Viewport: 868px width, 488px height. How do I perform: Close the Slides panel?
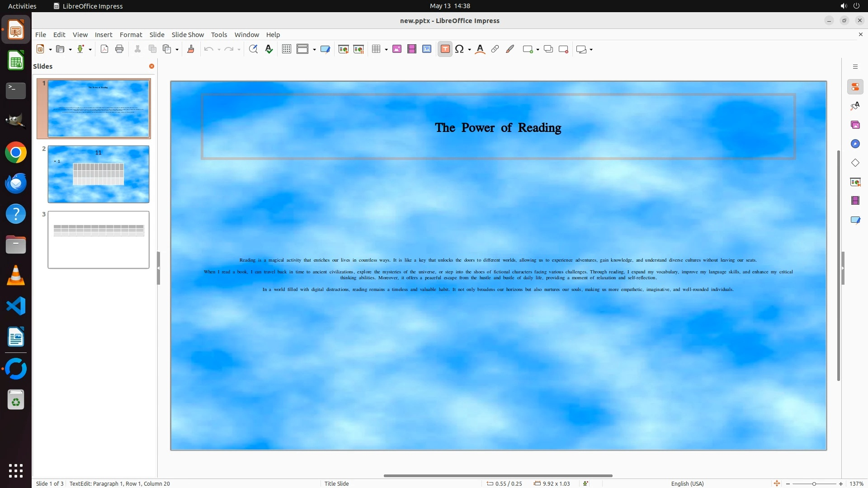(x=151, y=66)
